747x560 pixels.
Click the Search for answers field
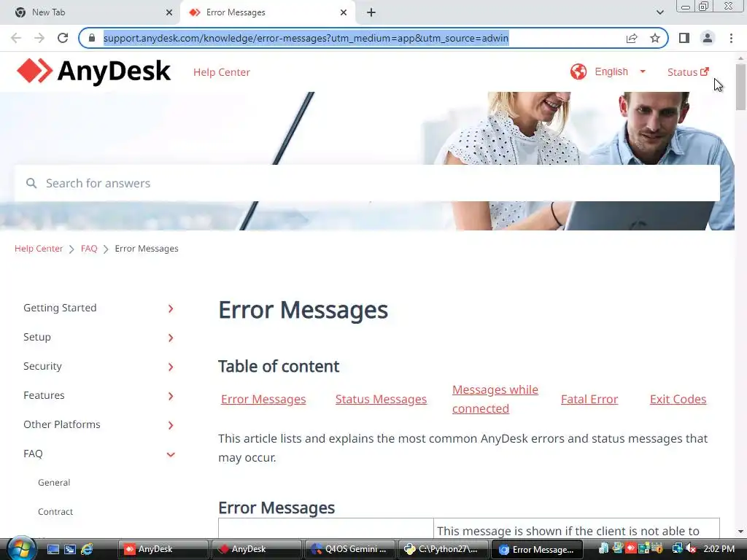(367, 183)
